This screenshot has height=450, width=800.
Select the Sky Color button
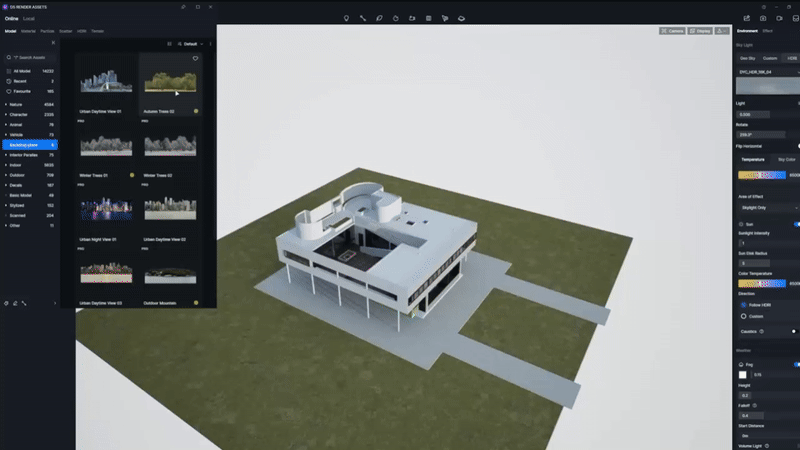pyautogui.click(x=786, y=160)
